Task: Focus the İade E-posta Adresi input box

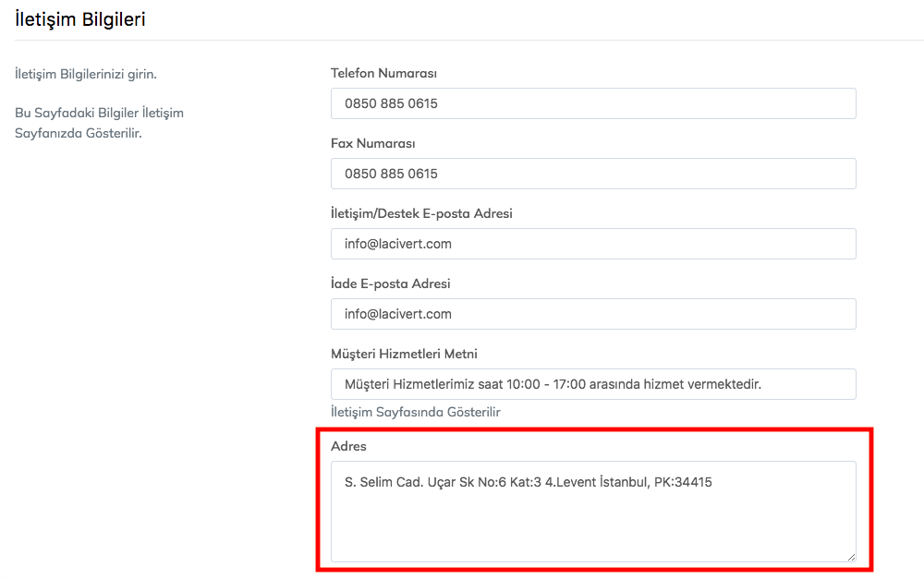Action: coord(593,314)
